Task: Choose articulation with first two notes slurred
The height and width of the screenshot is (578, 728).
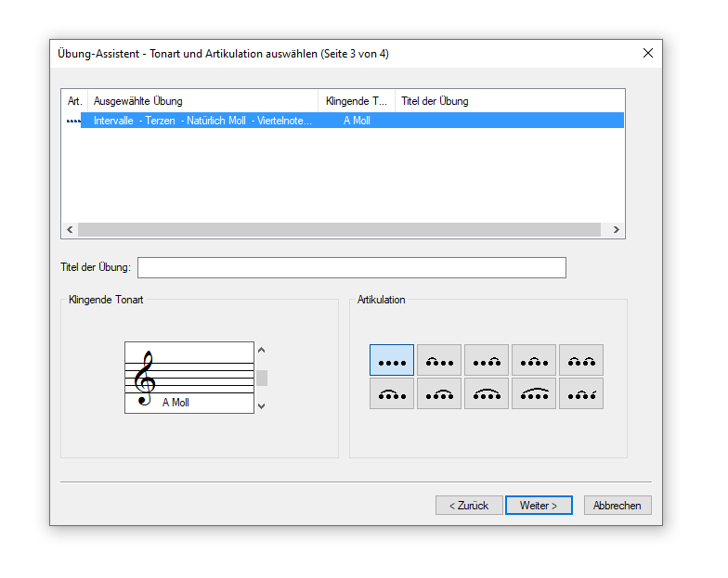Action: [438, 360]
